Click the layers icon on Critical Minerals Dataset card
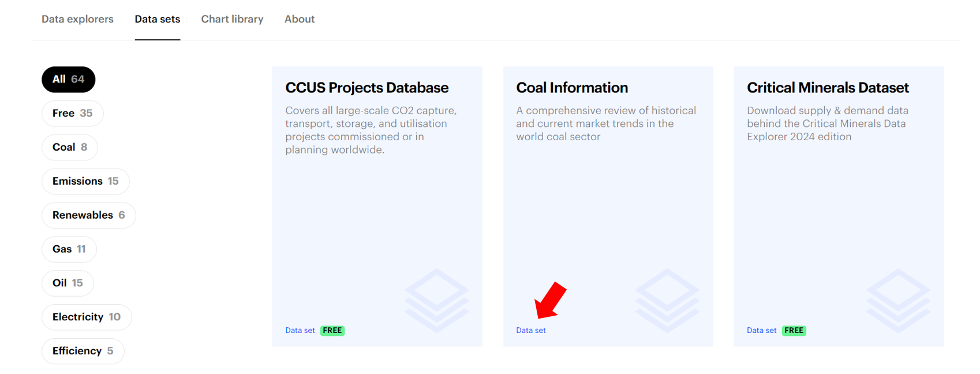 click(898, 300)
